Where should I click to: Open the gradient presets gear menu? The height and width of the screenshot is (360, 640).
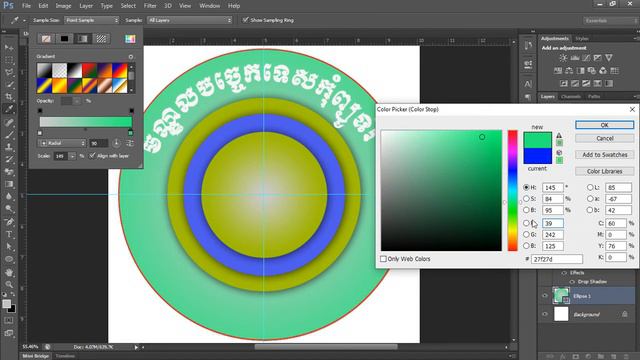click(x=131, y=57)
